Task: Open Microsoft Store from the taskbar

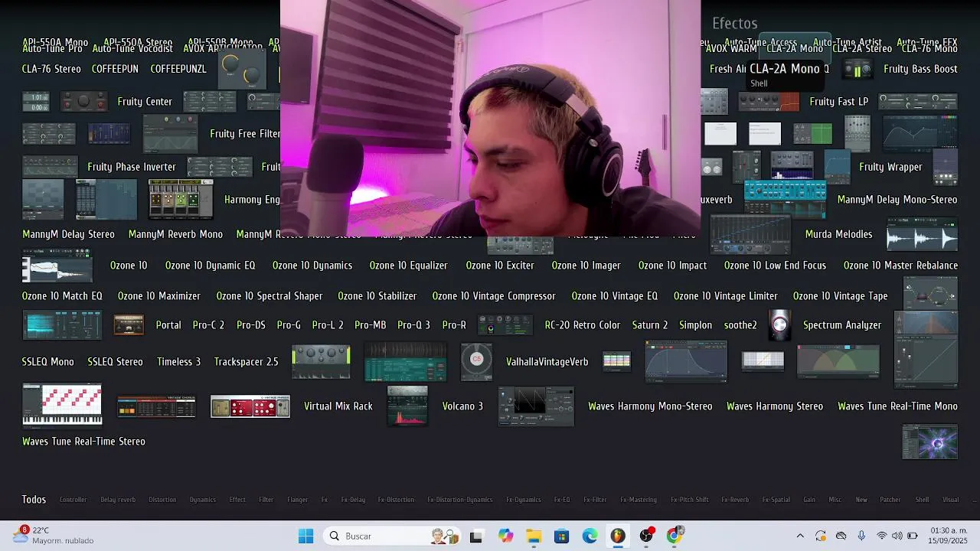Action: pos(562,536)
